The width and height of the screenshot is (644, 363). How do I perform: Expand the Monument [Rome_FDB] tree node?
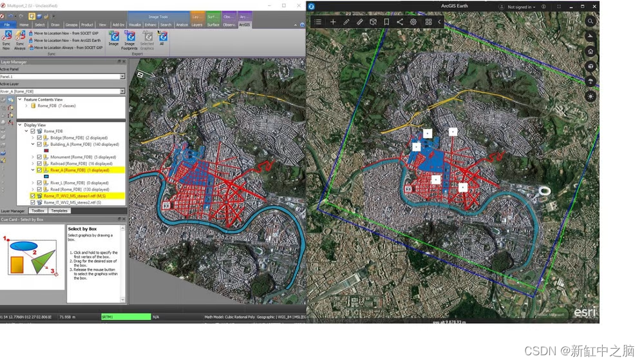pos(33,157)
